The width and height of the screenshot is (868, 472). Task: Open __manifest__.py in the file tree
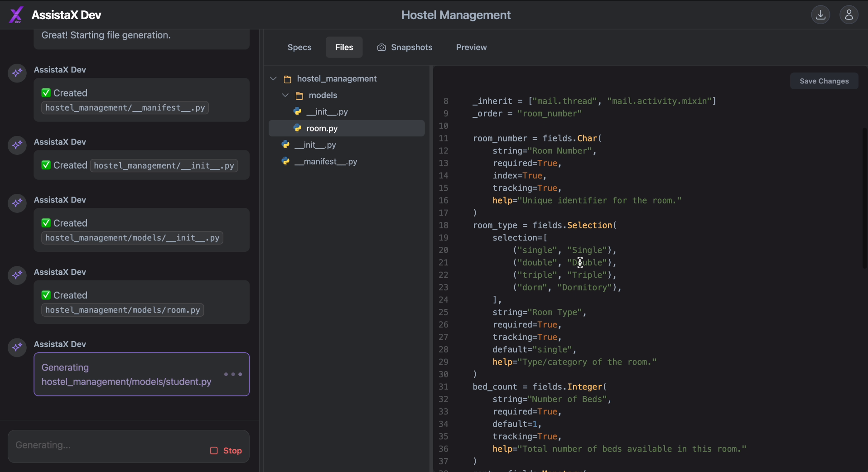click(x=347, y=161)
